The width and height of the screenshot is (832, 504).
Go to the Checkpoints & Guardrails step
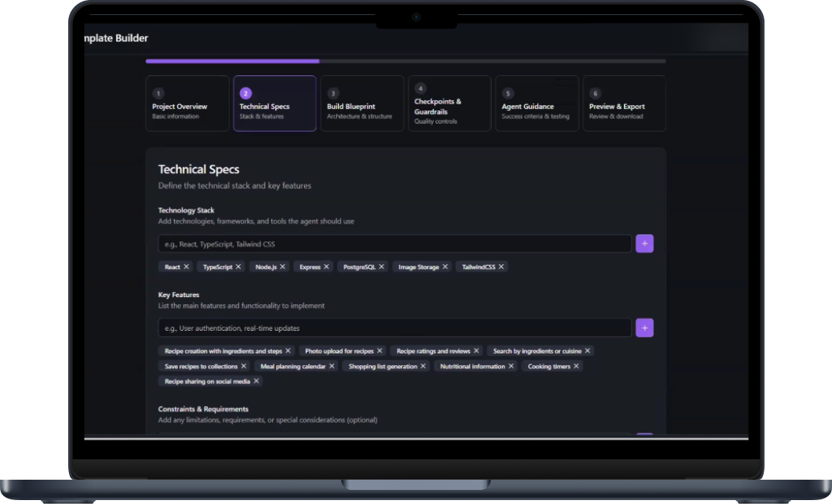pyautogui.click(x=449, y=103)
